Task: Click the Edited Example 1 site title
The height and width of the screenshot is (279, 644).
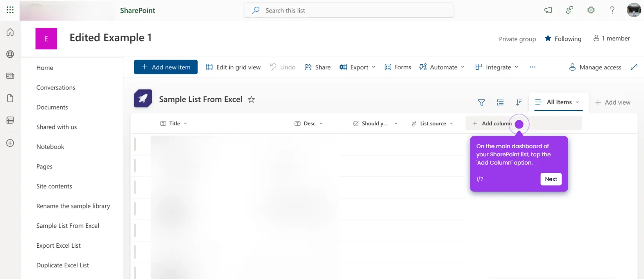Action: point(111,38)
